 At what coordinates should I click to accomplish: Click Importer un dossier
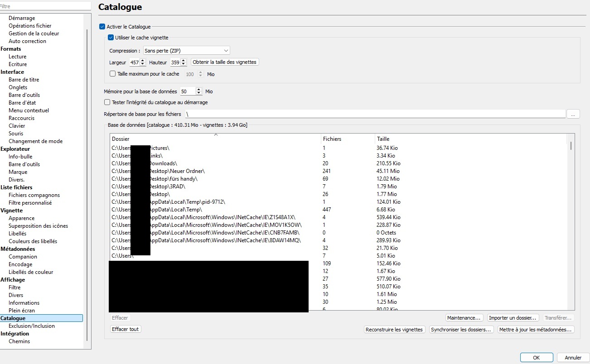(513, 317)
